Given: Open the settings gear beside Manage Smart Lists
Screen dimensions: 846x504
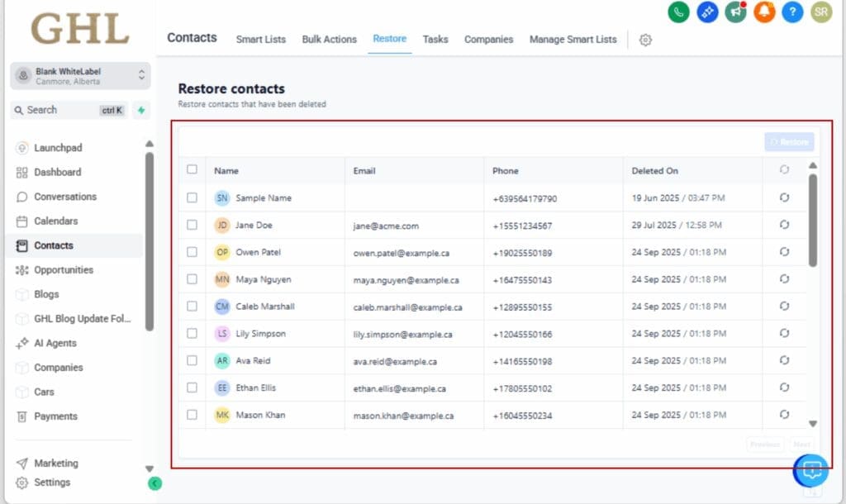Looking at the screenshot, I should (644, 40).
